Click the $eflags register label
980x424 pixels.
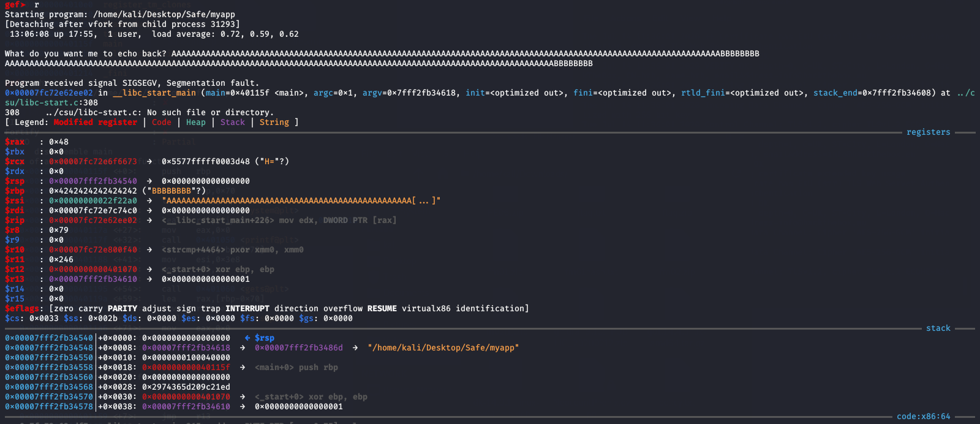[x=22, y=308]
